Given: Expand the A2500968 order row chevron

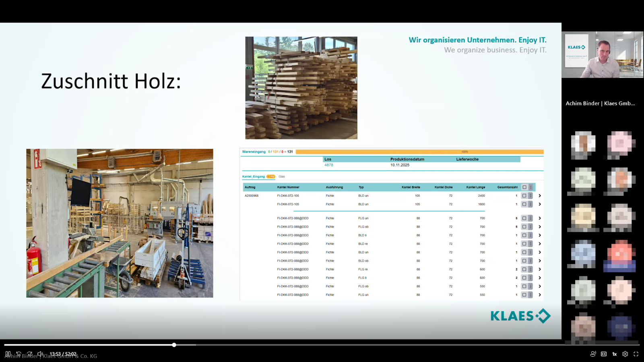Looking at the screenshot, I should click(x=540, y=196).
